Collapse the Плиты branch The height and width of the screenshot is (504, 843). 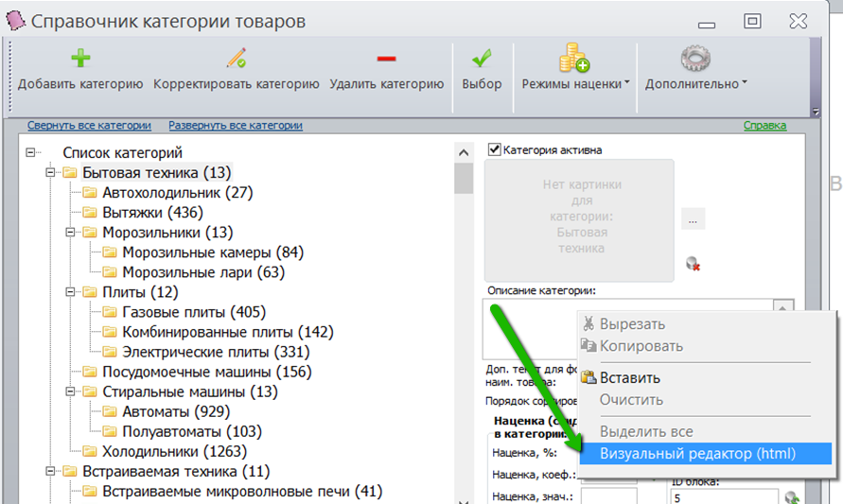(x=70, y=292)
